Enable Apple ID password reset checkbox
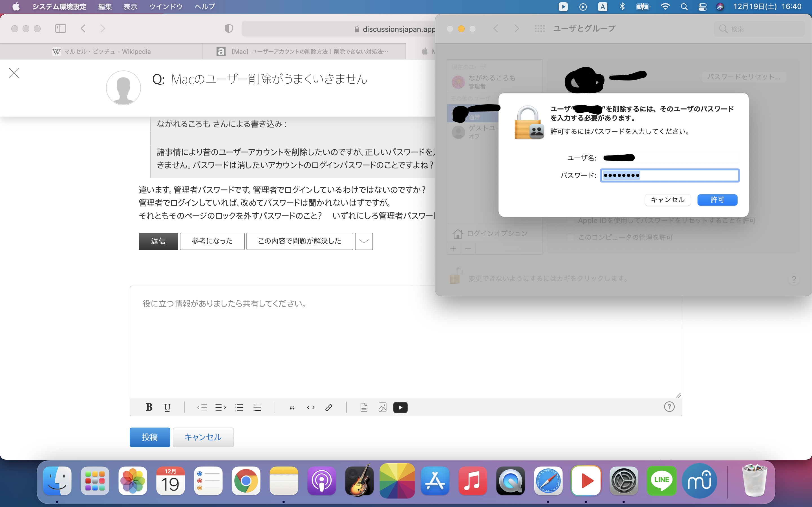 click(570, 221)
